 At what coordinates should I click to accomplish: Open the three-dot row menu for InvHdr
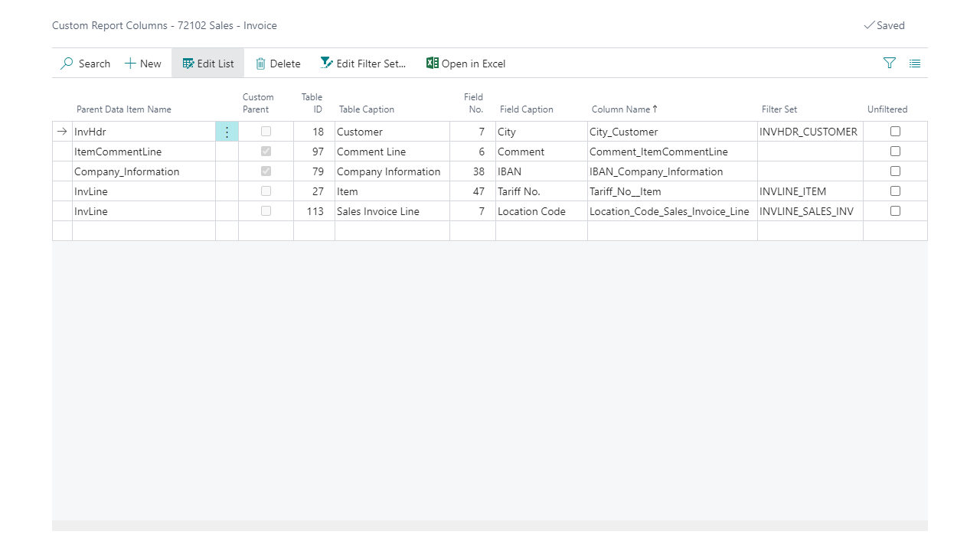[x=227, y=132]
